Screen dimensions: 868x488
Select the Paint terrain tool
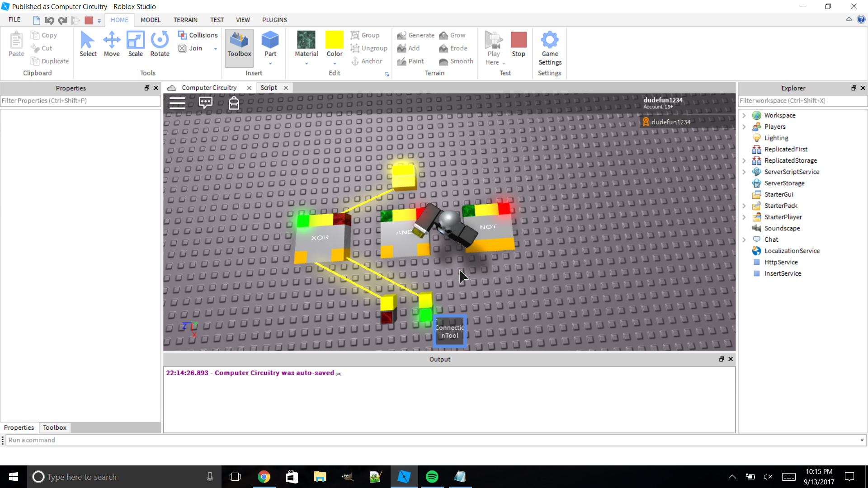[x=410, y=61]
